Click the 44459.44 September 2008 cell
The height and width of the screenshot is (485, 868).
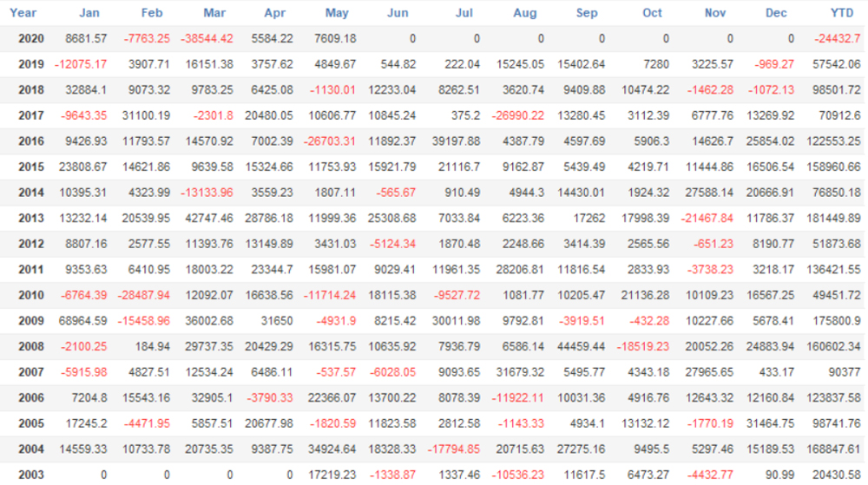point(581,347)
